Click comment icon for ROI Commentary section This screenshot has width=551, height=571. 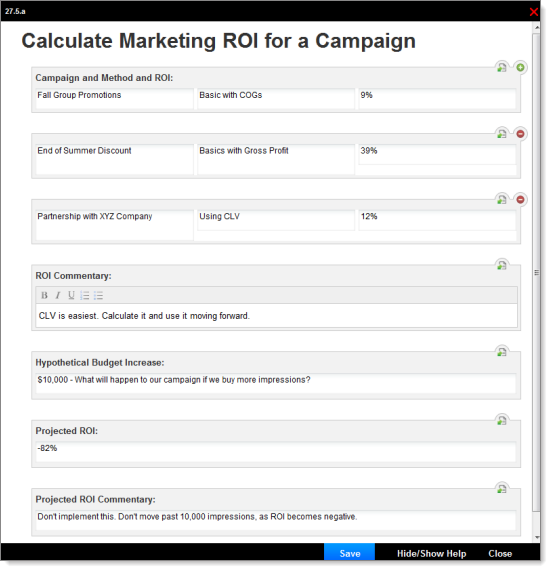502,265
